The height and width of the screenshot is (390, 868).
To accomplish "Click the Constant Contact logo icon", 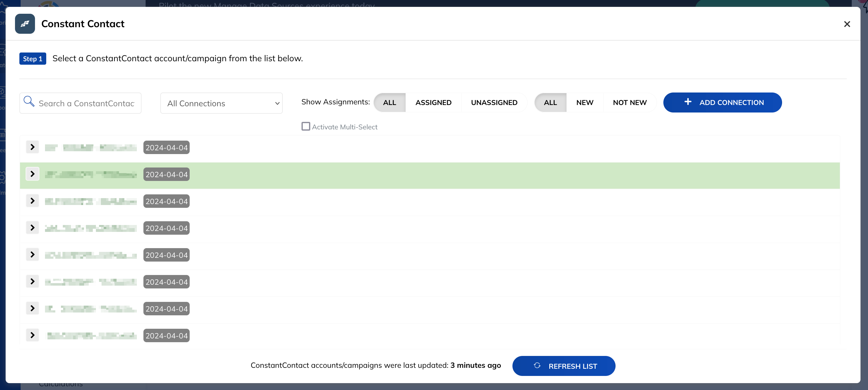I will point(25,24).
